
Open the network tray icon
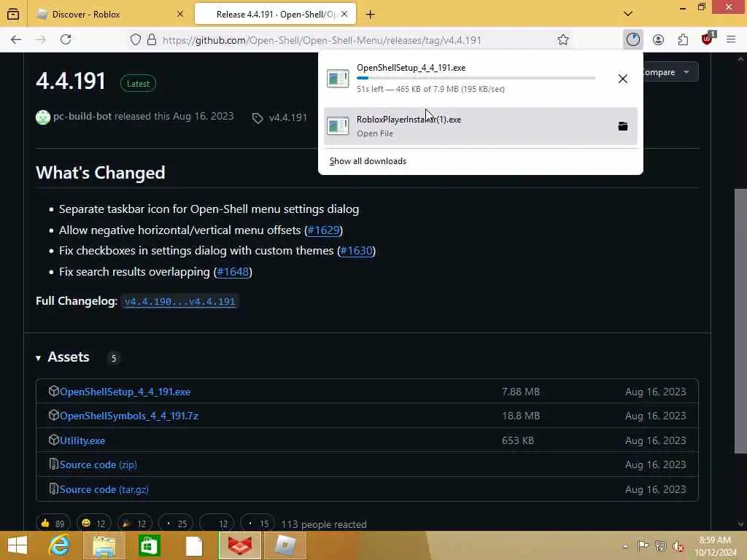coord(660,545)
